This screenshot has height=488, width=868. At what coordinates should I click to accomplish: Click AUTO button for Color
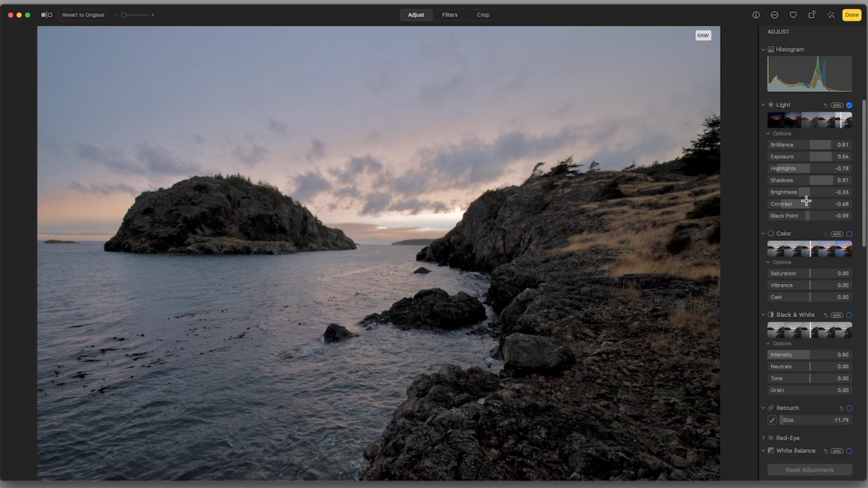pos(837,234)
